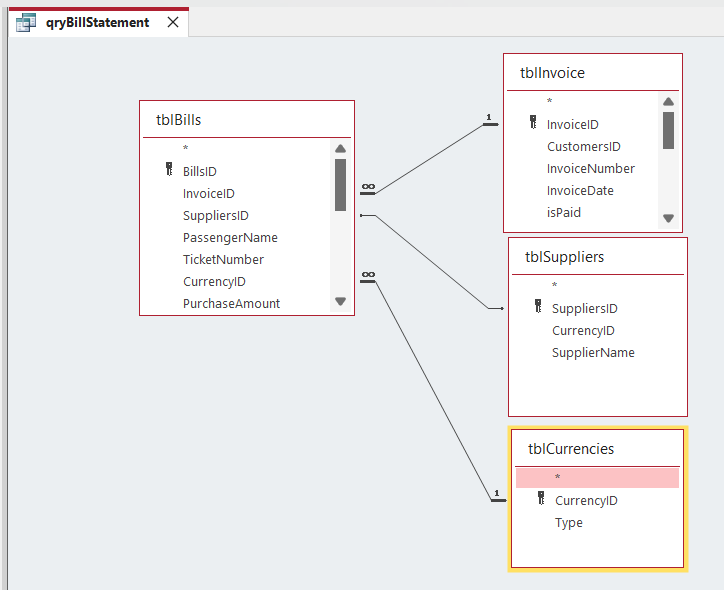Click the tblBills scroll up arrow
This screenshot has width=724, height=590.
click(x=341, y=149)
